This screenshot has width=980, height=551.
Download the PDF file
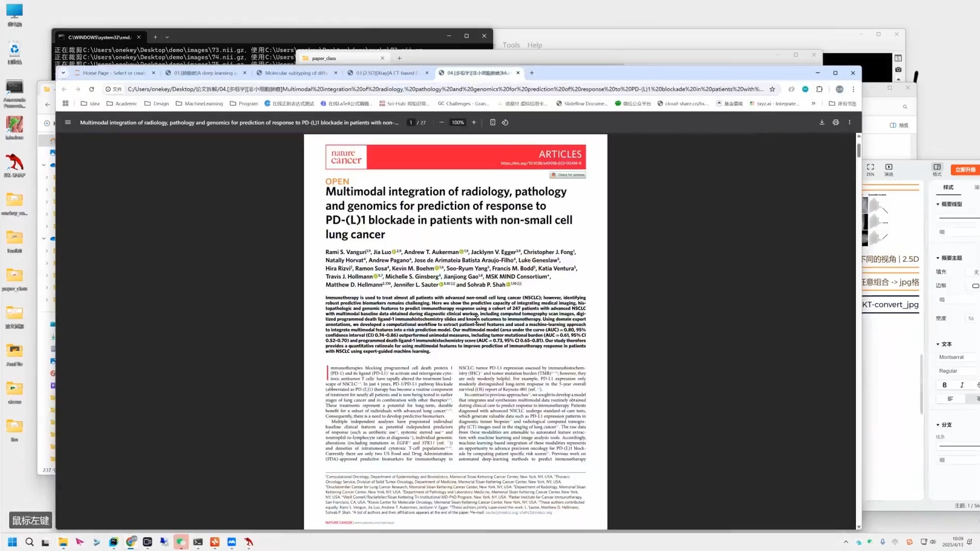(822, 122)
